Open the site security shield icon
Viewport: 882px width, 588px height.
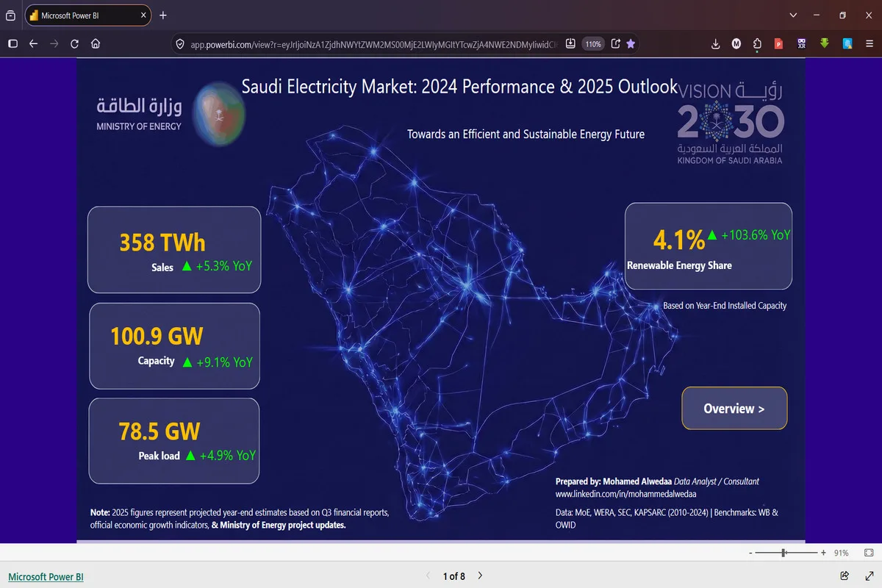pyautogui.click(x=179, y=44)
